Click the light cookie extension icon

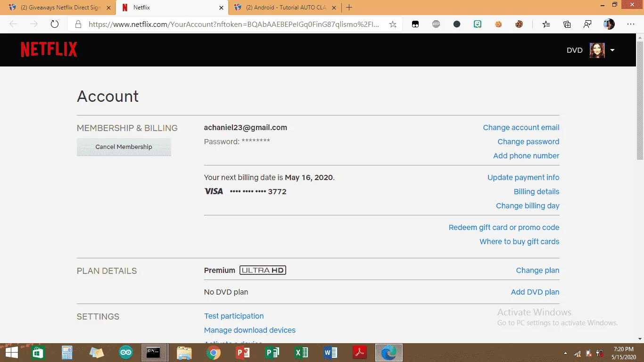tap(498, 24)
